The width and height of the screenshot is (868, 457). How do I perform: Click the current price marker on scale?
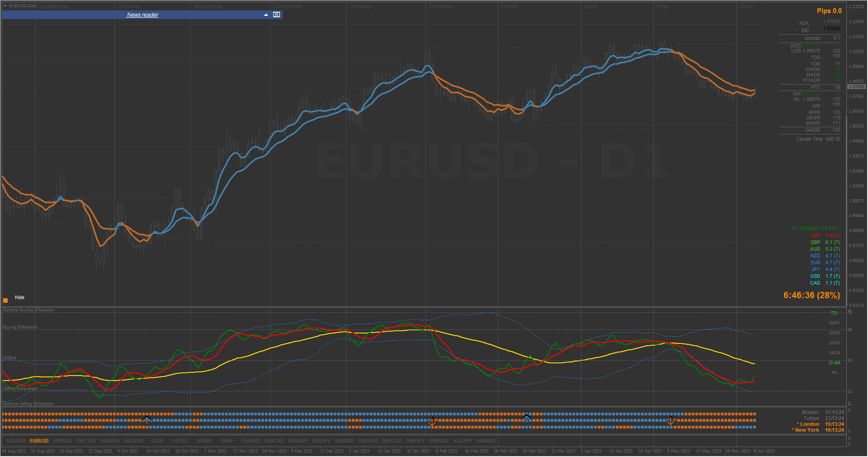click(856, 87)
